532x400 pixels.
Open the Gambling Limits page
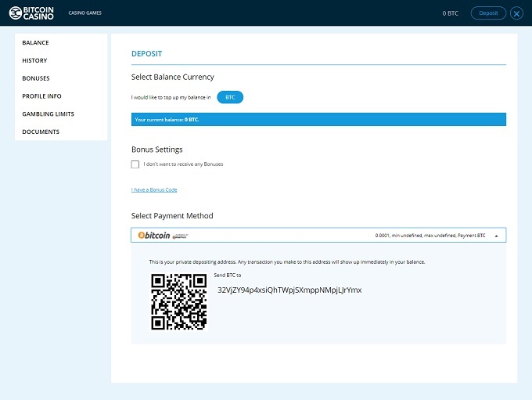48,114
